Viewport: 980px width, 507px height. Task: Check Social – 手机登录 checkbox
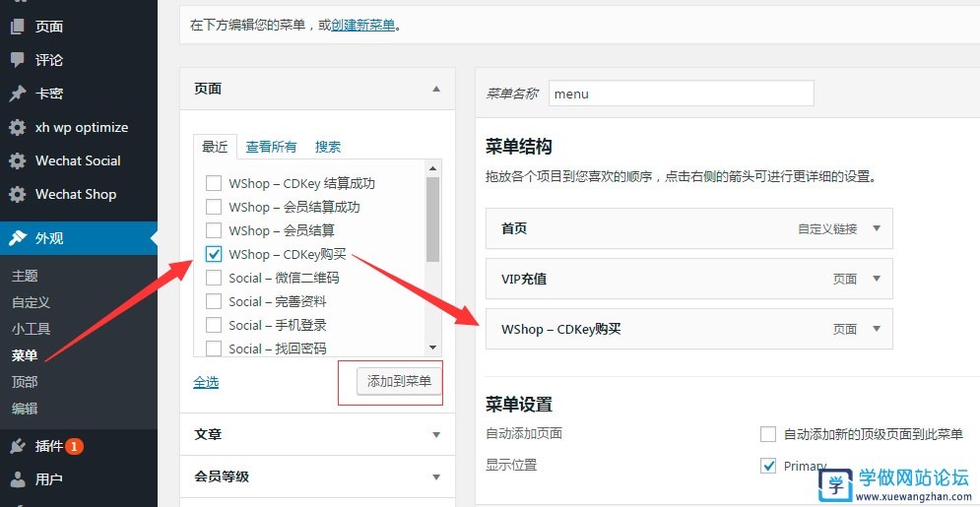[x=214, y=325]
